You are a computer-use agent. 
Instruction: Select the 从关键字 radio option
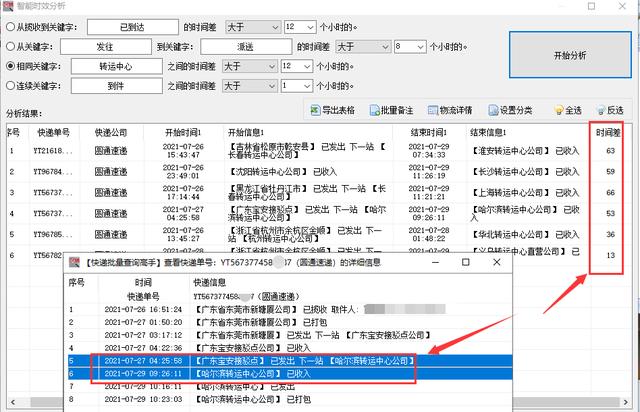[11, 46]
